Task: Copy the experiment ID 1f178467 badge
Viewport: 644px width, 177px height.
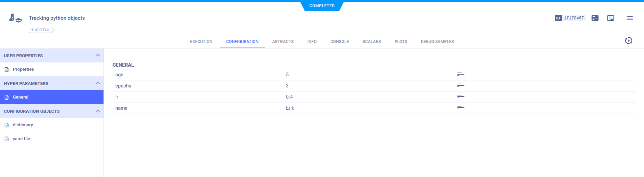Action: coord(570,18)
